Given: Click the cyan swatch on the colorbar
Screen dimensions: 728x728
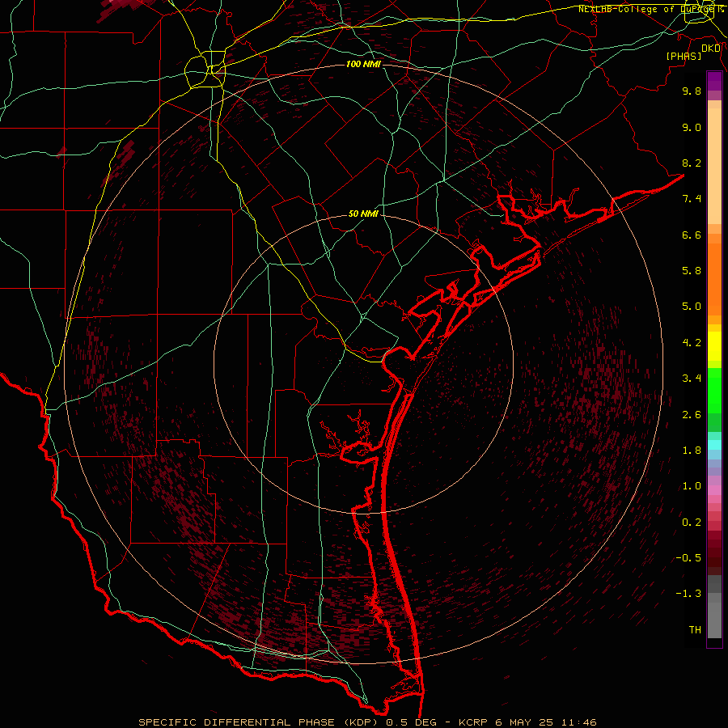Looking at the screenshot, I should pyautogui.click(x=714, y=445).
